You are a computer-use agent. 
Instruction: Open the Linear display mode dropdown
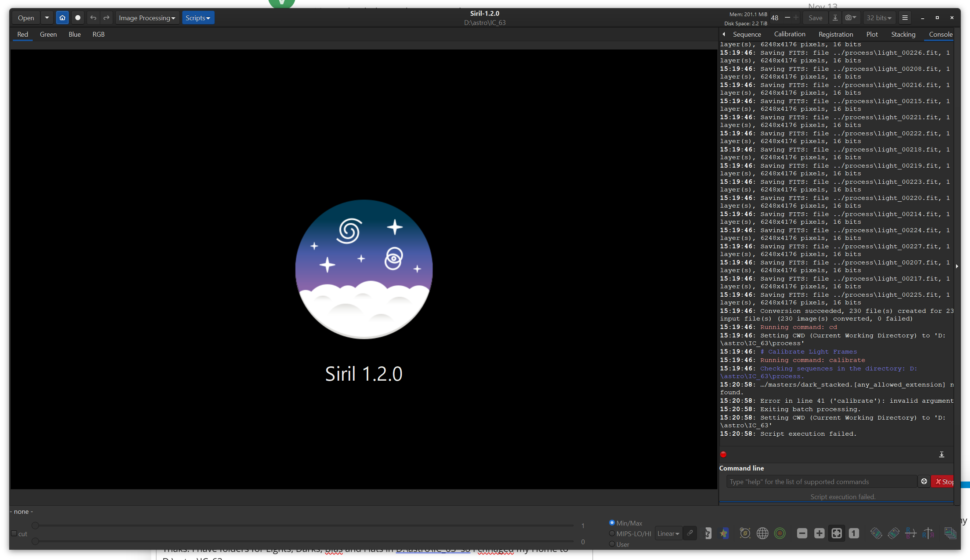[668, 533]
